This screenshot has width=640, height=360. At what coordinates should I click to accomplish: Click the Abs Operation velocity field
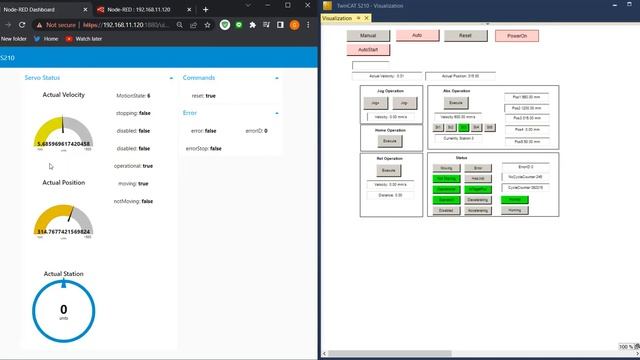click(x=458, y=117)
